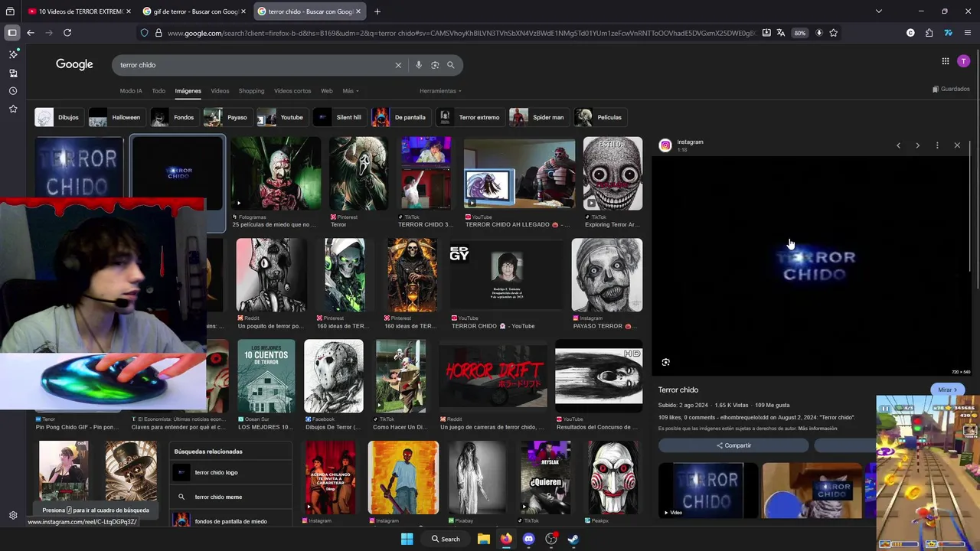Click the translate page icon in address bar

click(780, 33)
